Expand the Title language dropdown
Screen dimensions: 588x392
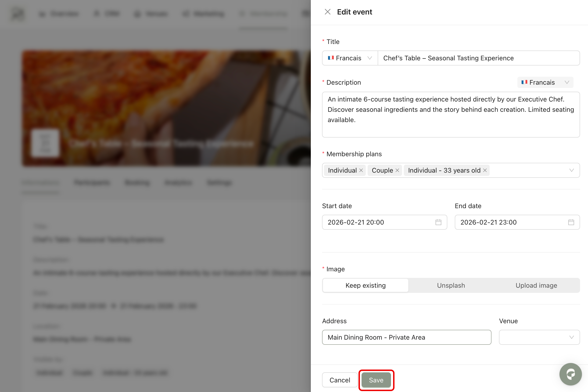click(350, 58)
